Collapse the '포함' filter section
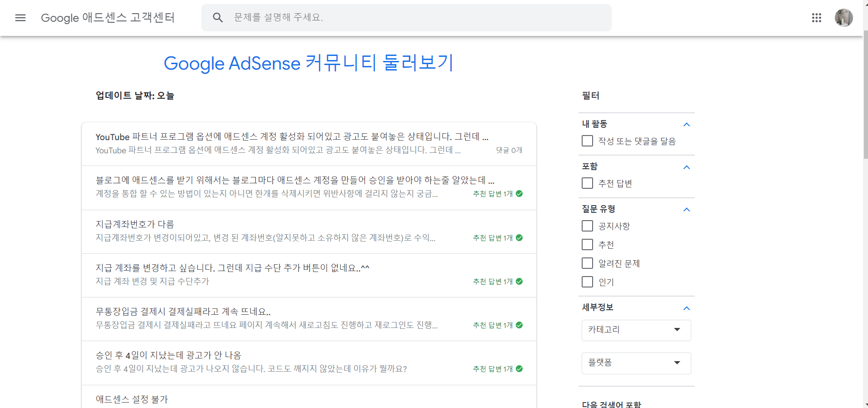This screenshot has width=868, height=408. 687,167
